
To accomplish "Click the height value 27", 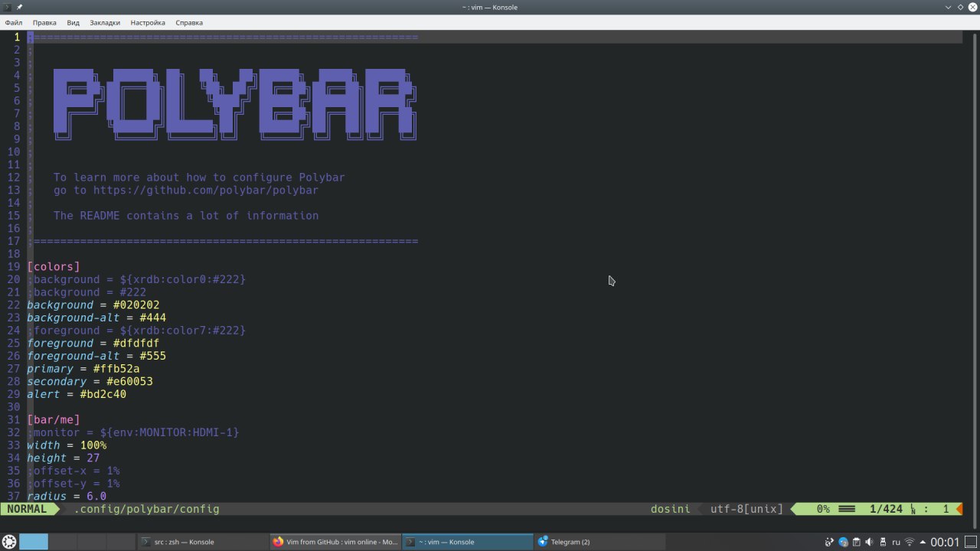I will 93,458.
